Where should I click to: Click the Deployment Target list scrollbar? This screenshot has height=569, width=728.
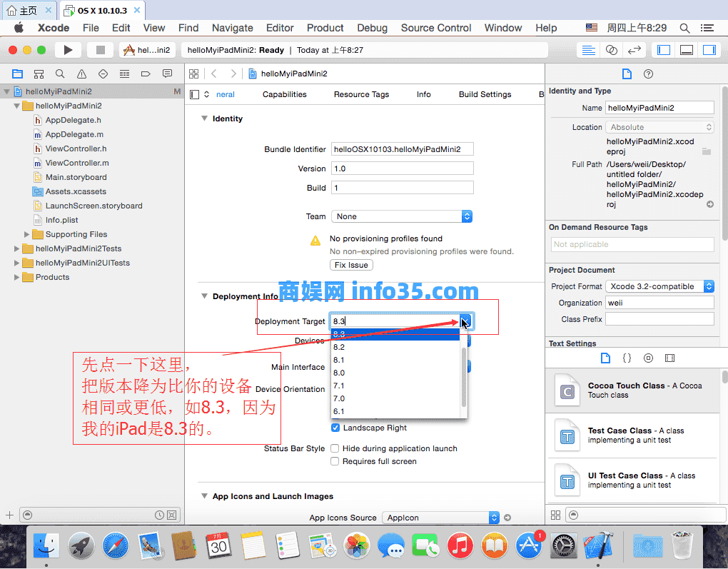(463, 376)
